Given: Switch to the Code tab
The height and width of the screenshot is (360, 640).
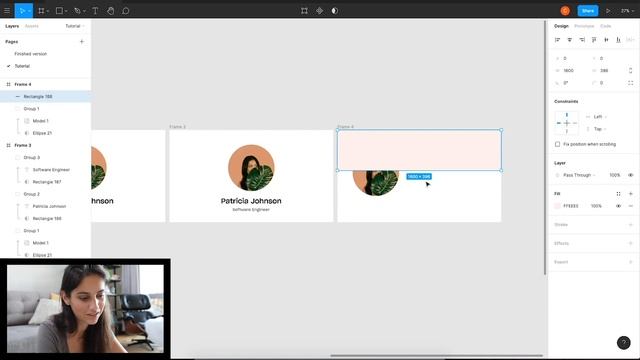Looking at the screenshot, I should tap(606, 26).
